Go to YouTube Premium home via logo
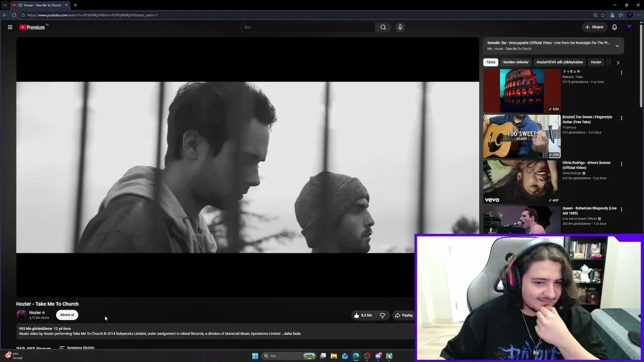Screen dimensions: 644x362 pyautogui.click(x=32, y=27)
